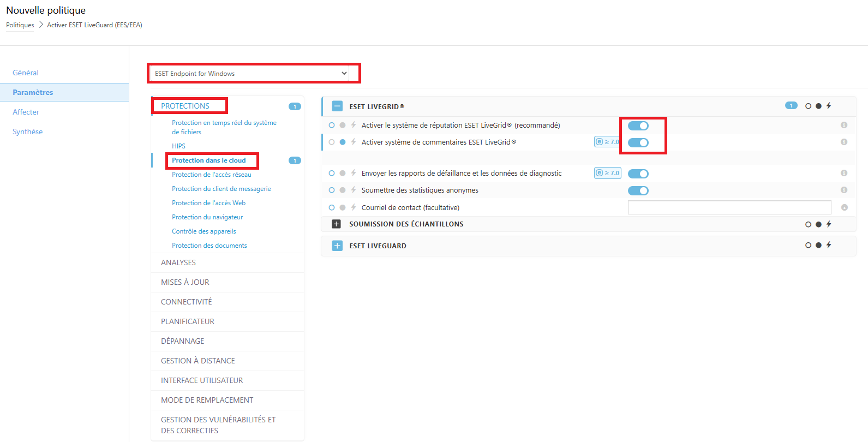Click version ≥ 7.0 badge on crash reports row
This screenshot has height=442, width=868.
pyautogui.click(x=607, y=173)
